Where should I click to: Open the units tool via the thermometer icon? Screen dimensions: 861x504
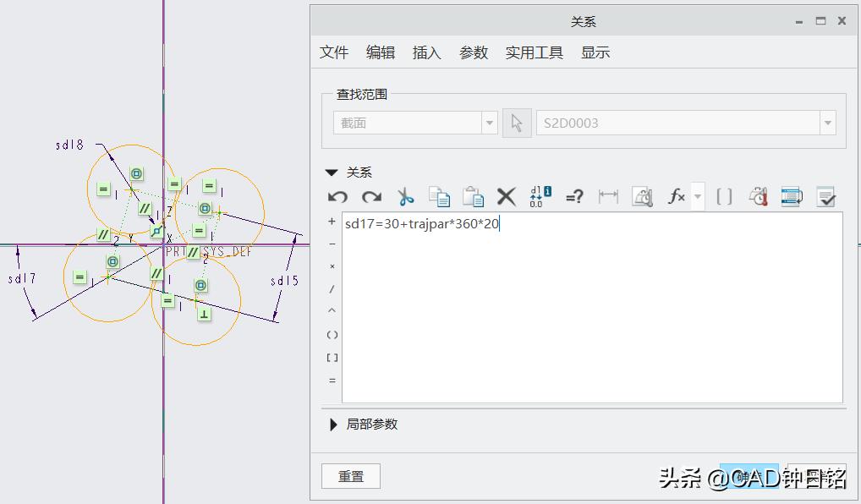pyautogui.click(x=757, y=196)
